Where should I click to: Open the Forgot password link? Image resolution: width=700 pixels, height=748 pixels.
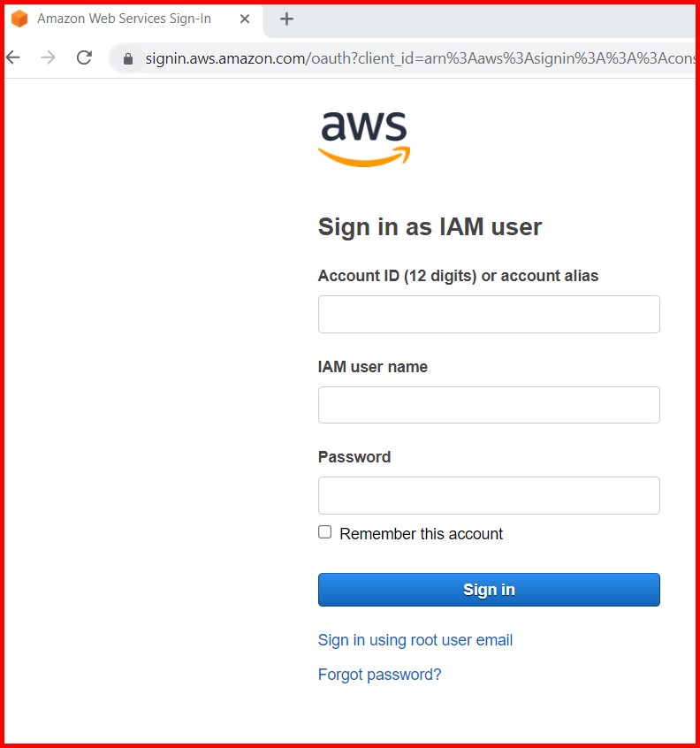379,673
